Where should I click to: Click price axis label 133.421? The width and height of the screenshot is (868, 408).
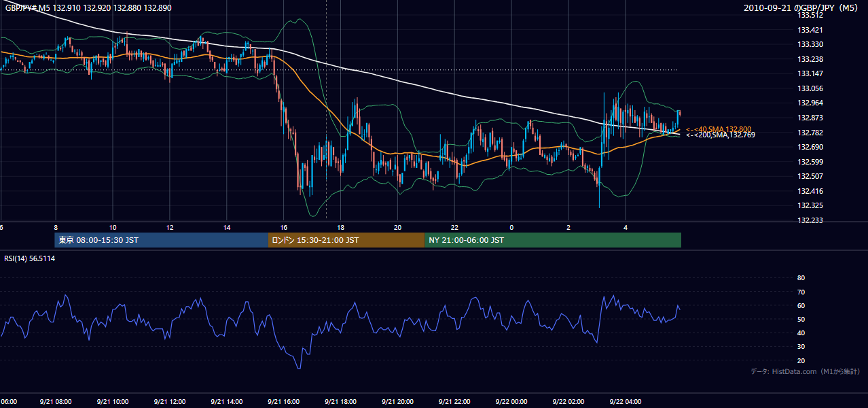click(810, 30)
